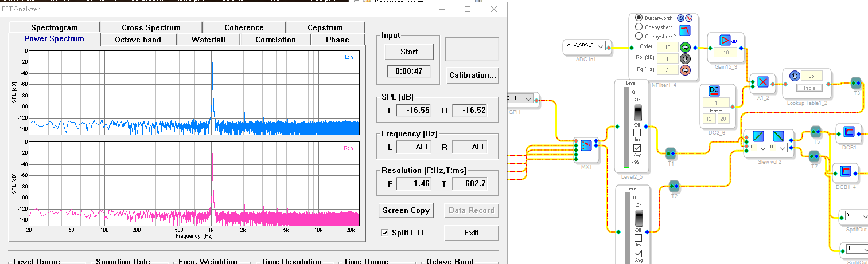Select the Chebyshev 1 filter type
The height and width of the screenshot is (264, 868).
(639, 27)
